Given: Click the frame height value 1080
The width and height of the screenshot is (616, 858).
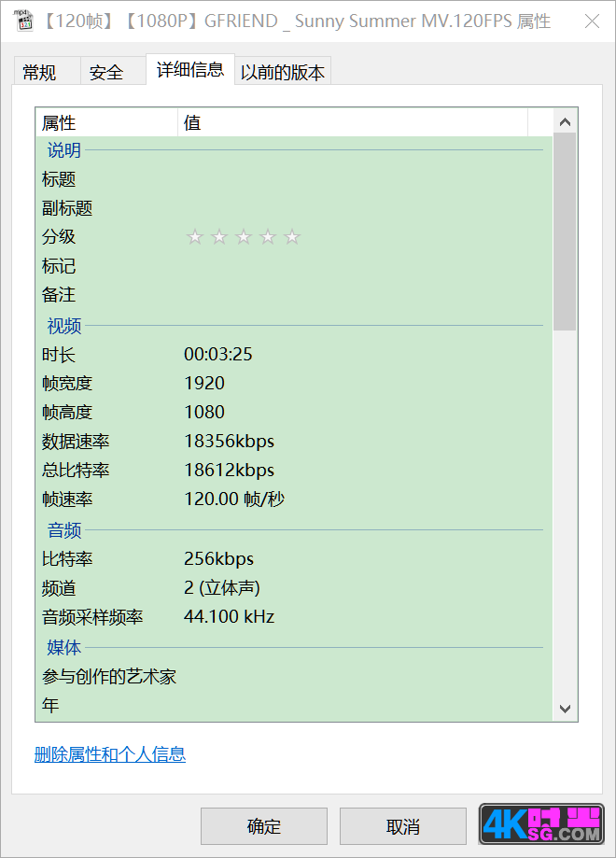Looking at the screenshot, I should coord(204,412).
